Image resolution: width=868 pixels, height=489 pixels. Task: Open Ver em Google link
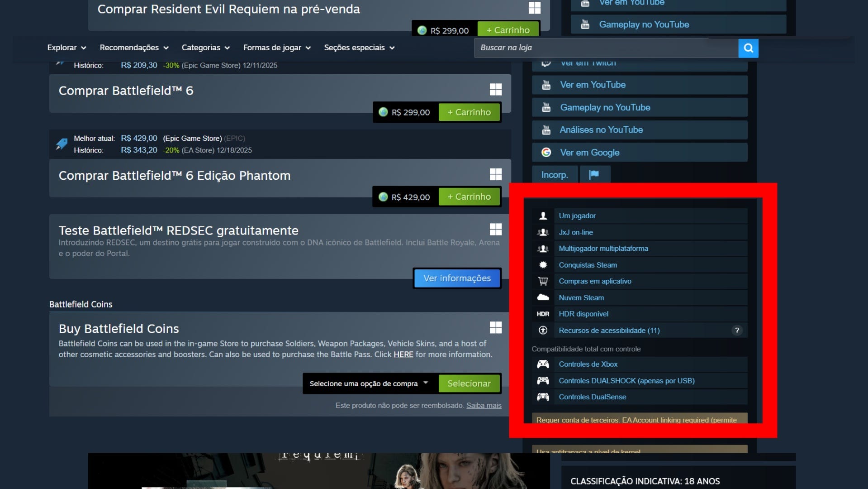click(640, 153)
